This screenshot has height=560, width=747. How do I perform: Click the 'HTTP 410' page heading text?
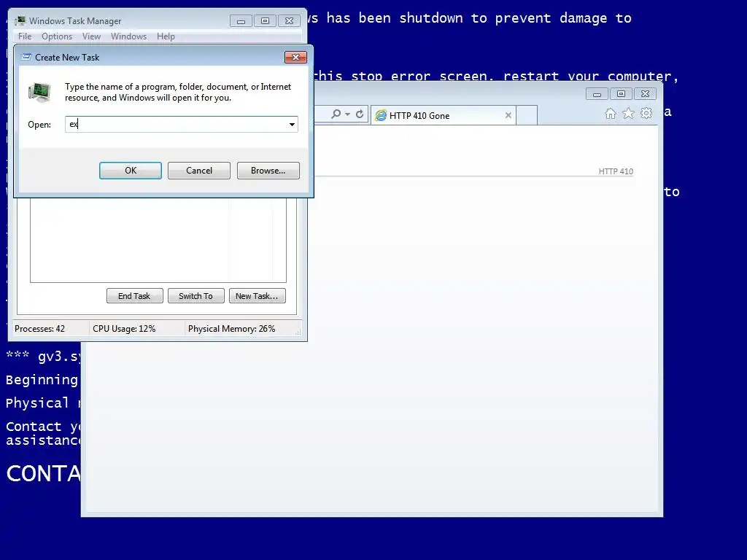[616, 171]
